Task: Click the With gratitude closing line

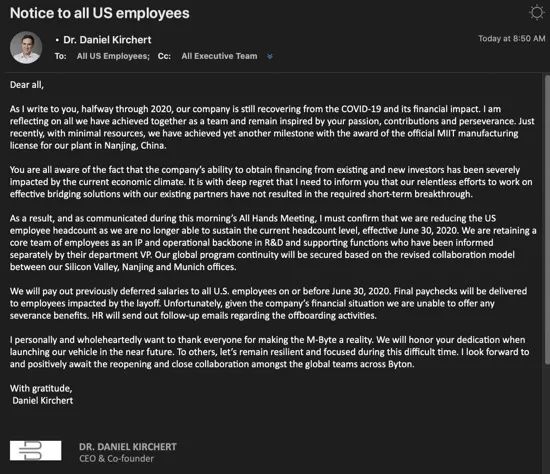Action: pyautogui.click(x=41, y=388)
